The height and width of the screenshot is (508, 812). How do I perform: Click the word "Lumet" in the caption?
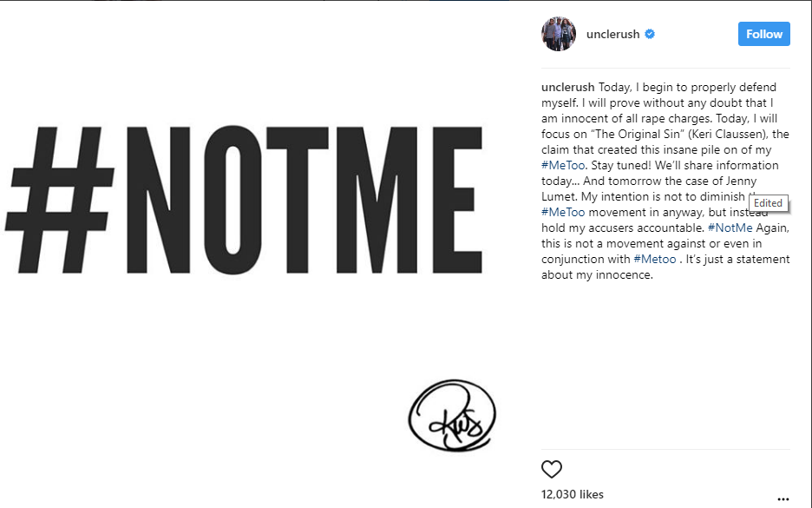tap(559, 196)
